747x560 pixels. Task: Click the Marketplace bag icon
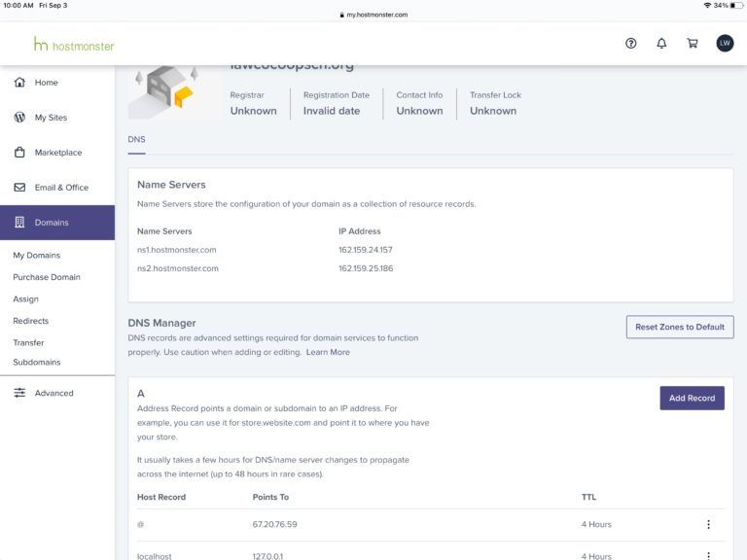(x=19, y=153)
